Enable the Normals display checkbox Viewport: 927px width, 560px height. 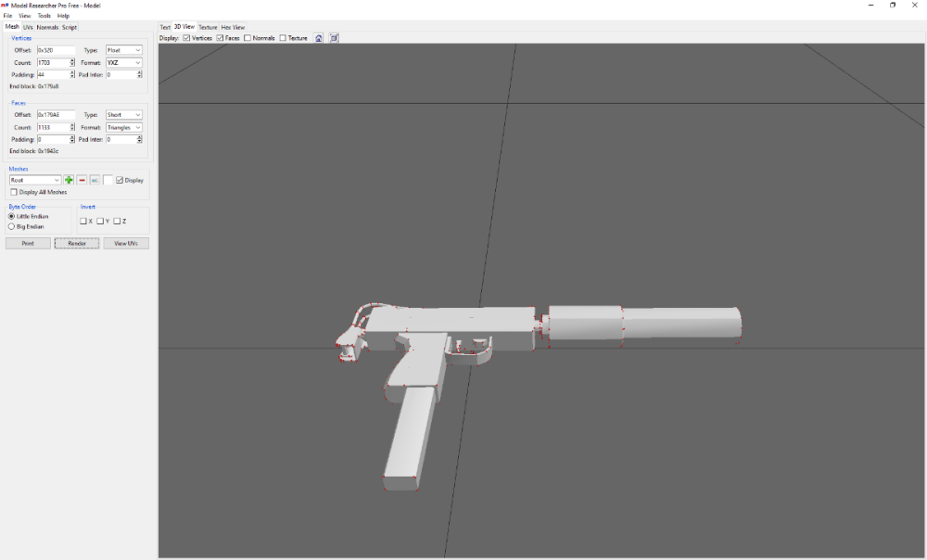click(248, 38)
